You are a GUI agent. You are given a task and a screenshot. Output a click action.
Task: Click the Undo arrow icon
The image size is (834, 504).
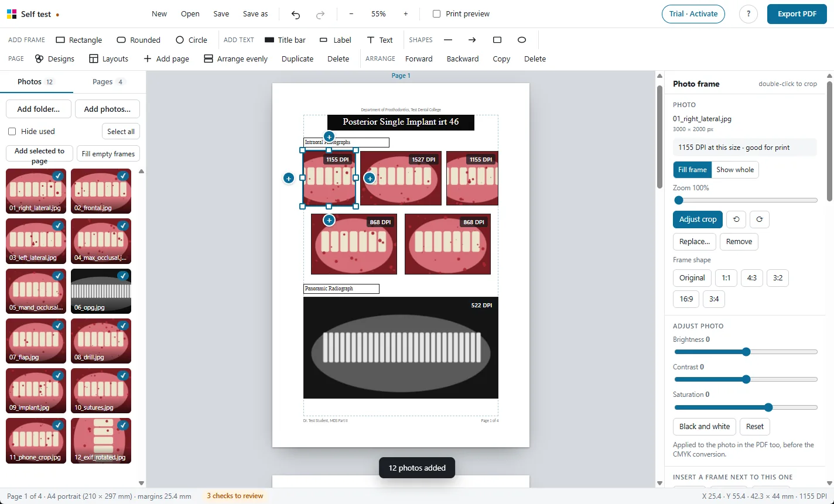[x=296, y=14]
